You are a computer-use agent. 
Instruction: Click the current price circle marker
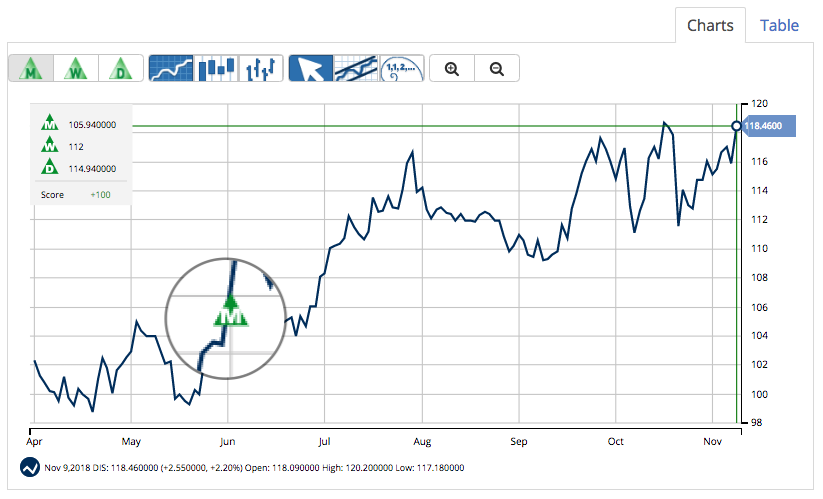pyautogui.click(x=736, y=126)
